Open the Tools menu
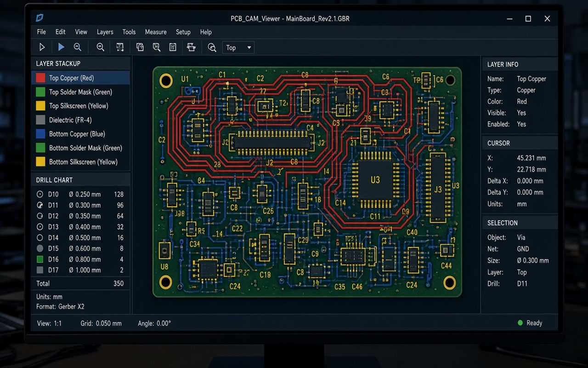The width and height of the screenshot is (588, 368). click(x=129, y=32)
